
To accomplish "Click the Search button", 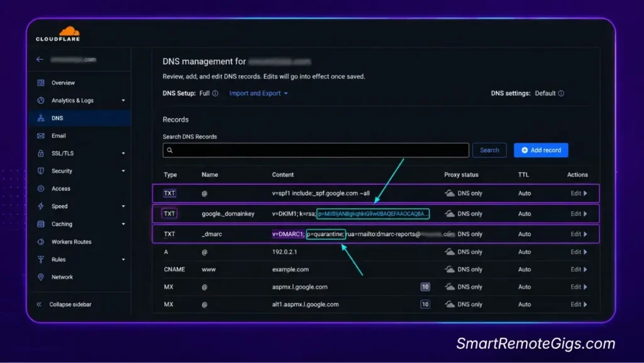I will click(x=489, y=150).
